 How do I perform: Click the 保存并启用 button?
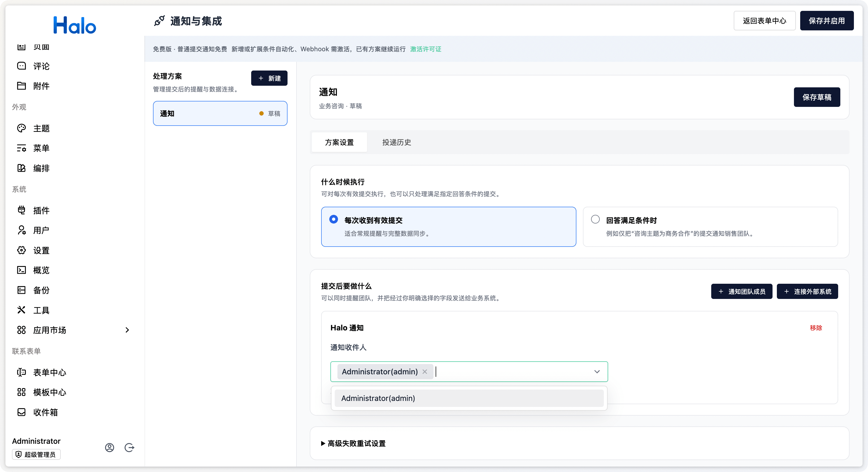click(x=826, y=21)
